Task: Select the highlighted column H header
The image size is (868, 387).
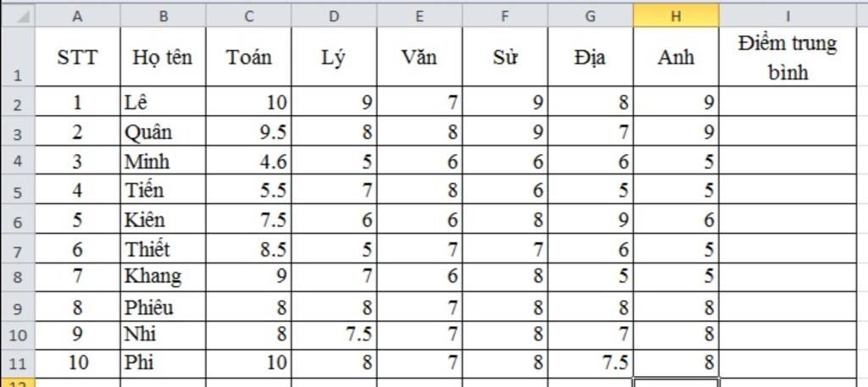Action: pos(676,15)
